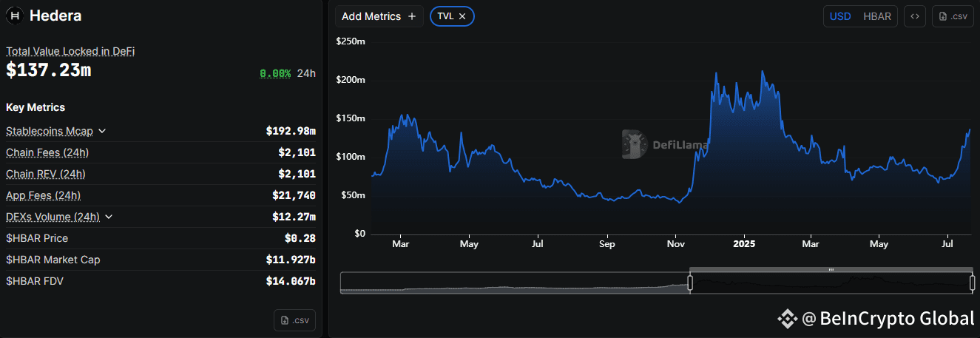Click the top grip of range selection

831,270
